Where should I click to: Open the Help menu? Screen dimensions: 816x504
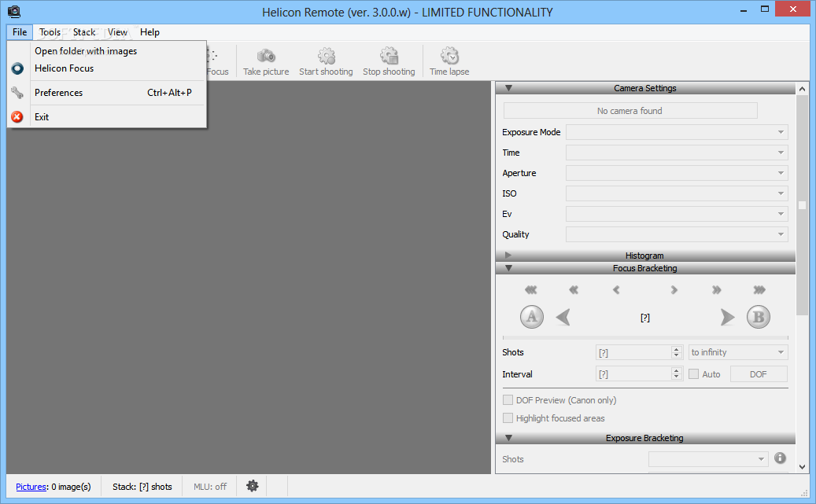[x=150, y=32]
